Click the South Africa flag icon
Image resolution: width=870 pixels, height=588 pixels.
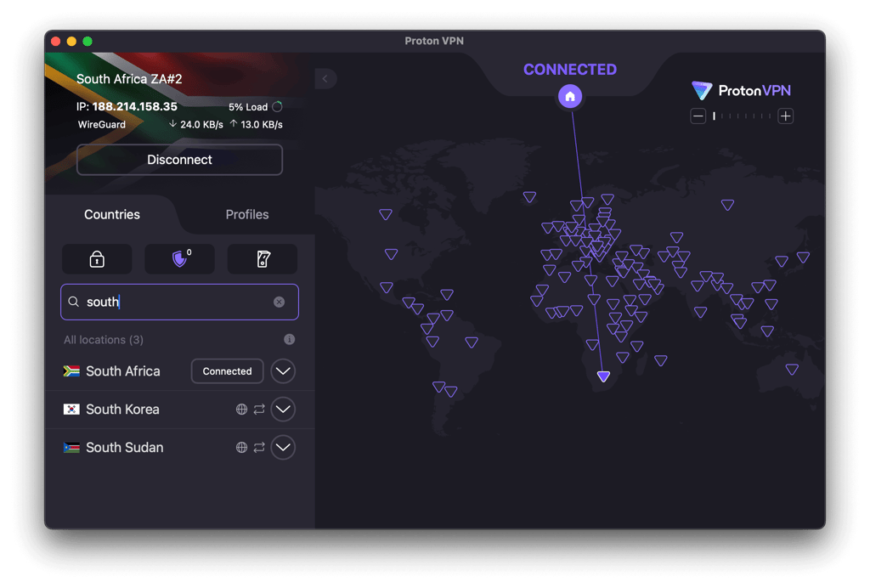[71, 371]
